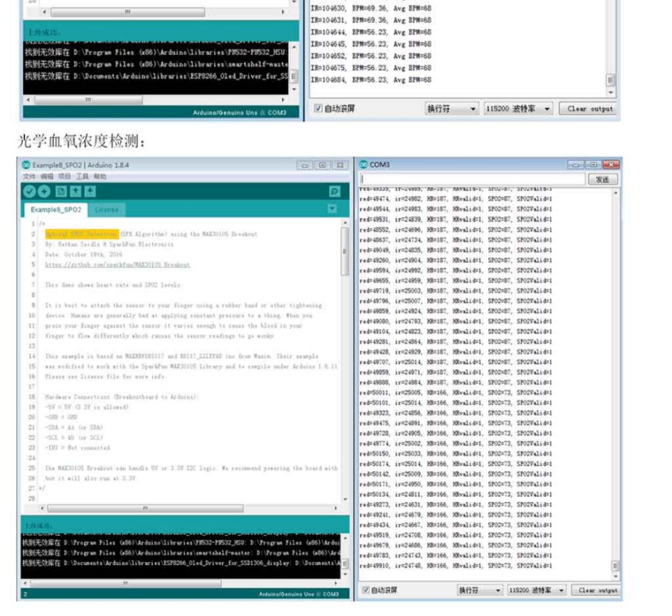Screen dimensions: 672x616
Task: Click the New sketch icon
Action: point(61,192)
